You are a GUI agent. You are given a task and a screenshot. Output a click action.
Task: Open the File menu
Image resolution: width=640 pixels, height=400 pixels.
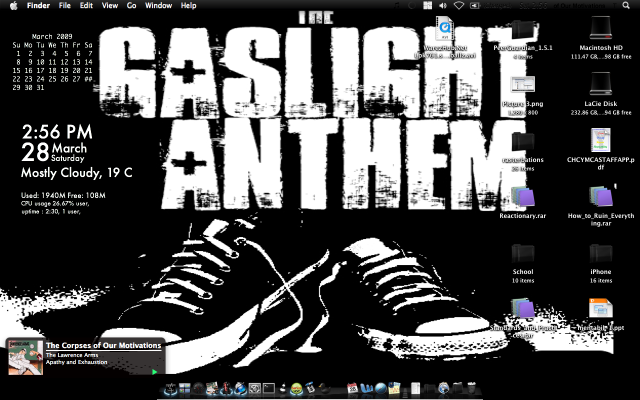(64, 6)
